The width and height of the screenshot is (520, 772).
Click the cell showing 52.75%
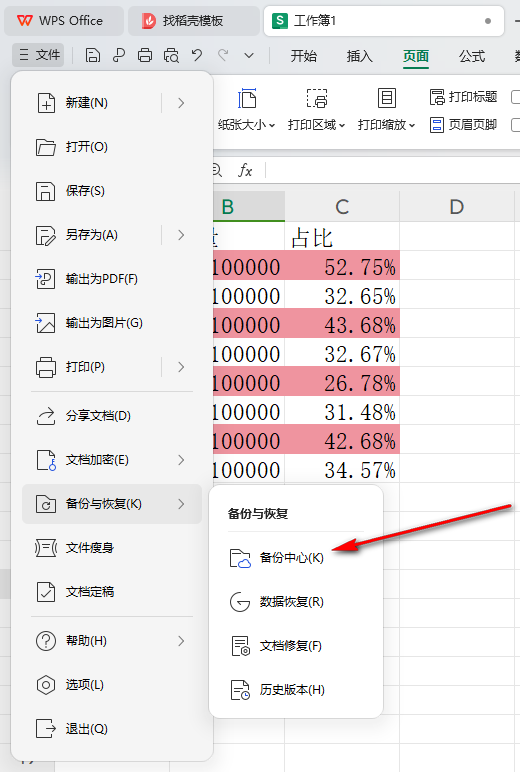342,266
